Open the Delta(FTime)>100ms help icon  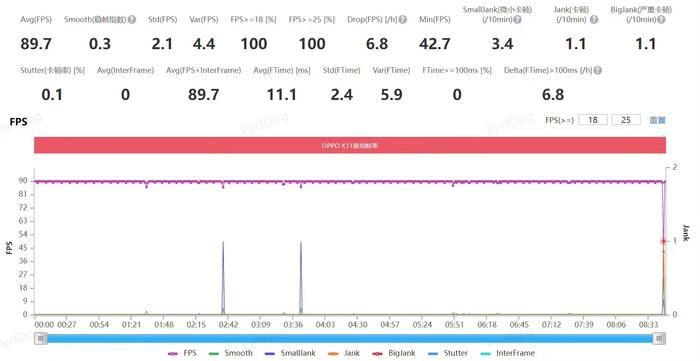coord(598,71)
